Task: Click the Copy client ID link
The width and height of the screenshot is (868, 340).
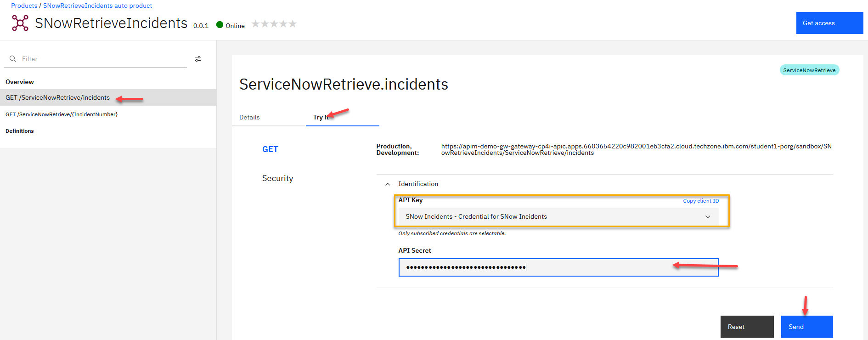Action: point(701,201)
